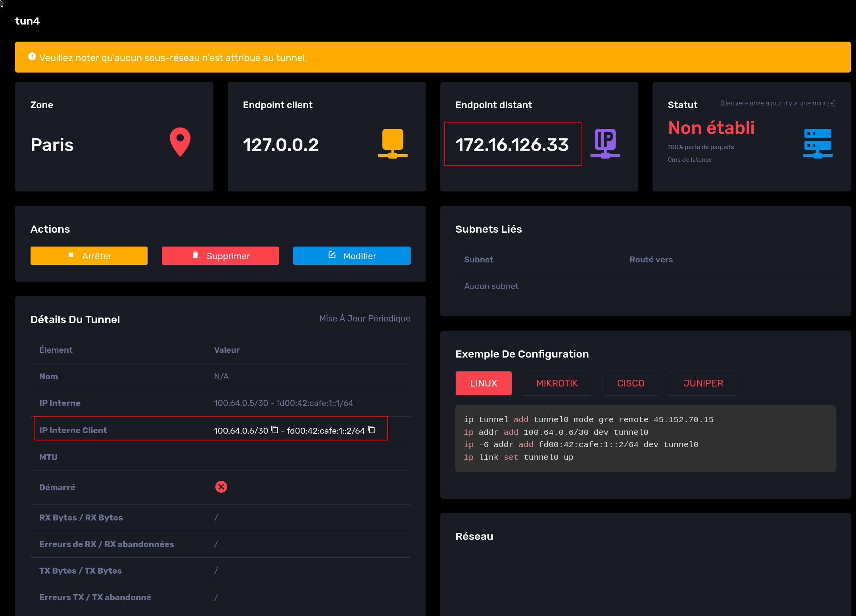This screenshot has width=856, height=616.
Task: Click the Routé vers column header
Action: click(x=651, y=260)
